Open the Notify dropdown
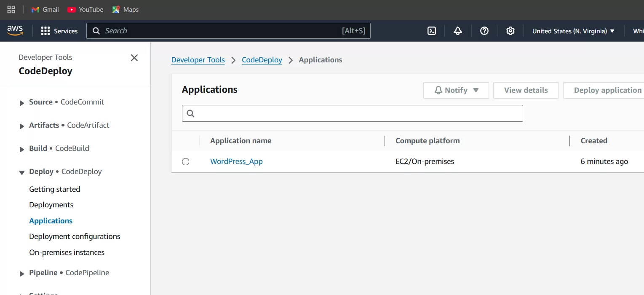The image size is (644, 295). coord(456,90)
